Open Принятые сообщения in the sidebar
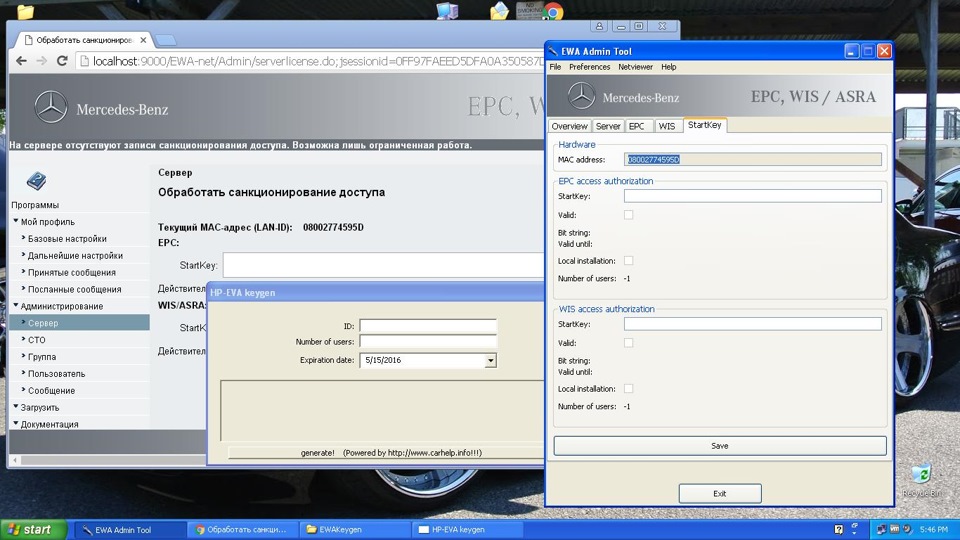Image resolution: width=960 pixels, height=540 pixels. [x=72, y=272]
